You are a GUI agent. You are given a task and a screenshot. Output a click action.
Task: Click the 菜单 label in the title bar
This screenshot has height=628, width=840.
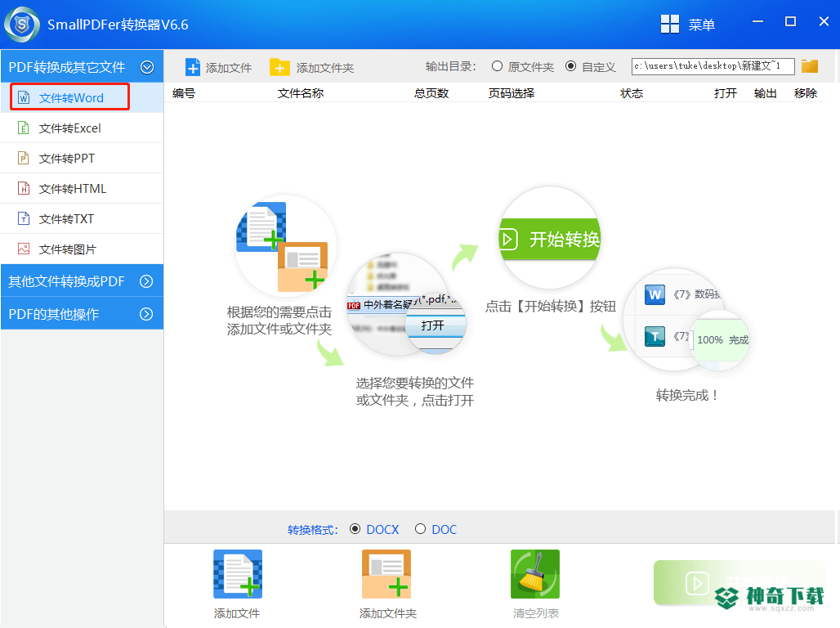pyautogui.click(x=702, y=25)
